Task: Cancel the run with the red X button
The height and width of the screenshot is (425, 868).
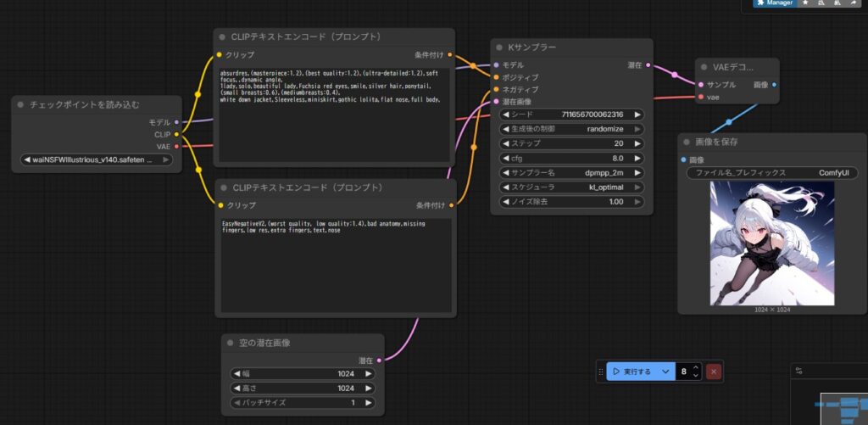Action: point(715,372)
